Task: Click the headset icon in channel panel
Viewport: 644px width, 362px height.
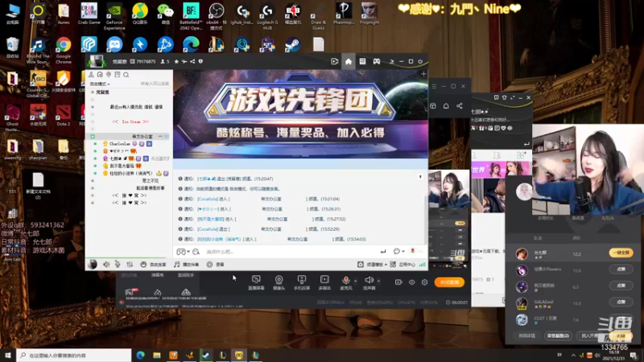Action: (100, 75)
